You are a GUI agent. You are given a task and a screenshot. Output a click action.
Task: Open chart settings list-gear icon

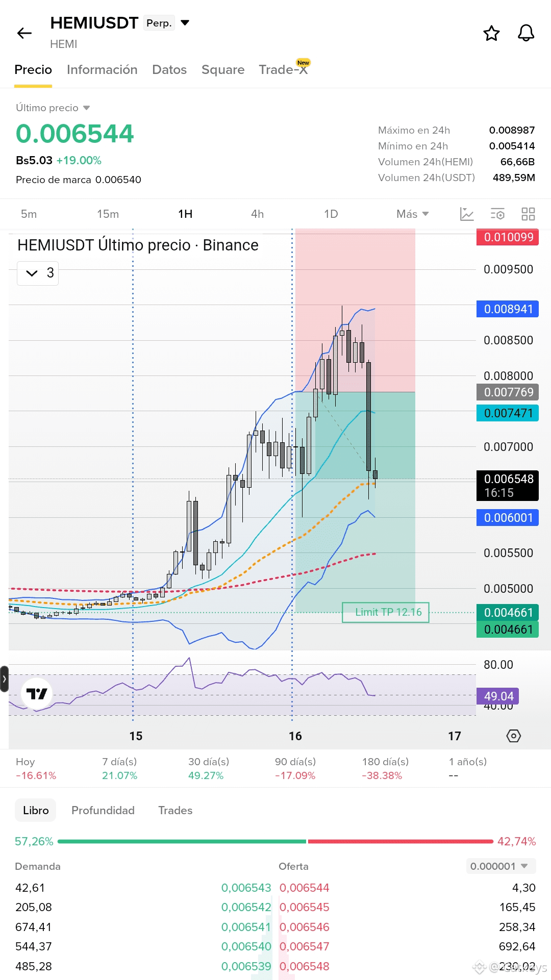(x=497, y=214)
